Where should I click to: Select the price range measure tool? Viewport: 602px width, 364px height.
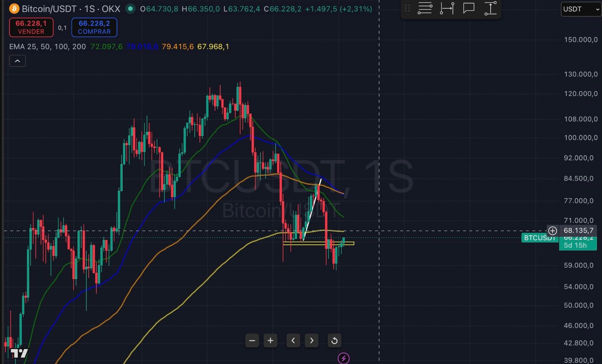tap(490, 8)
